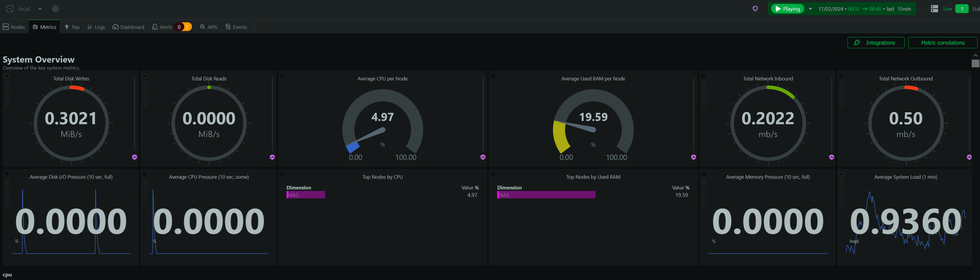Click the purple lightbulb icon in header
This screenshot has width=980, height=280.
point(755,9)
